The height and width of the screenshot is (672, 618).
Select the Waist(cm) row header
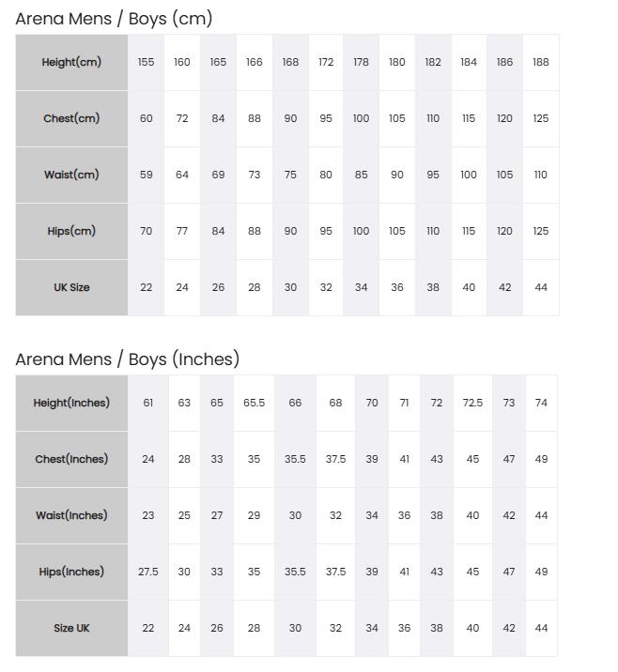click(71, 175)
